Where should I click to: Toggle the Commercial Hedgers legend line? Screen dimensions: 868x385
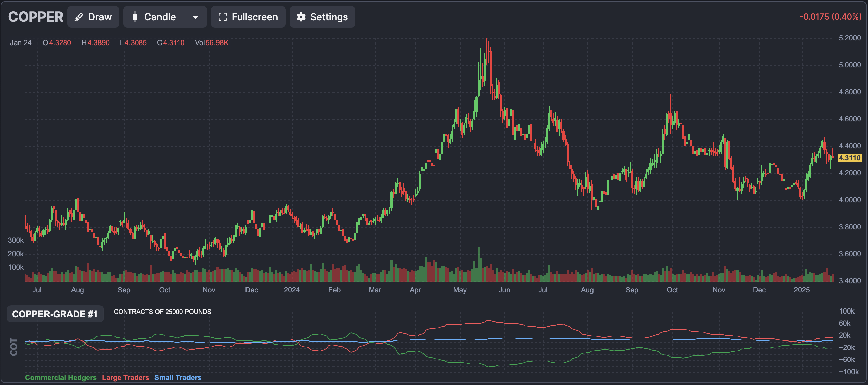pos(61,377)
